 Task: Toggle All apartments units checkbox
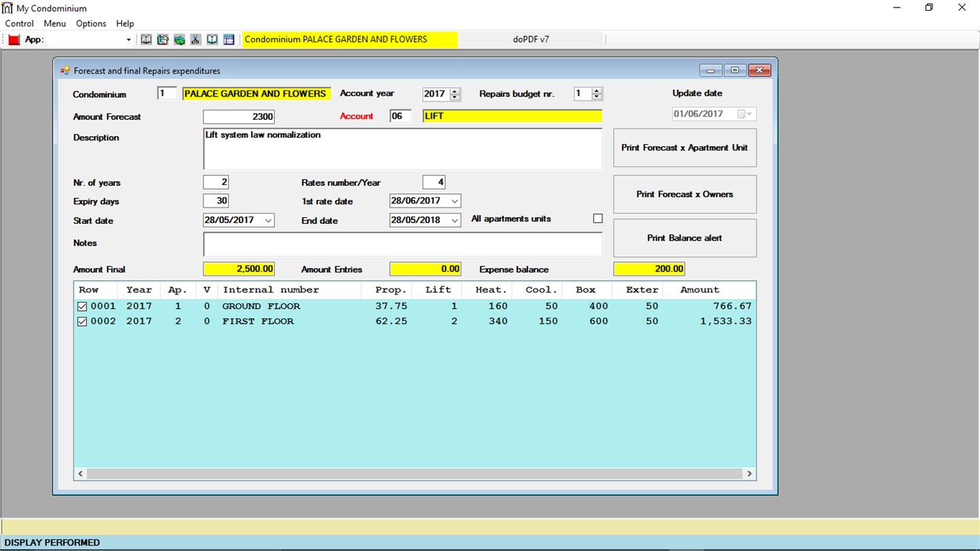(598, 218)
